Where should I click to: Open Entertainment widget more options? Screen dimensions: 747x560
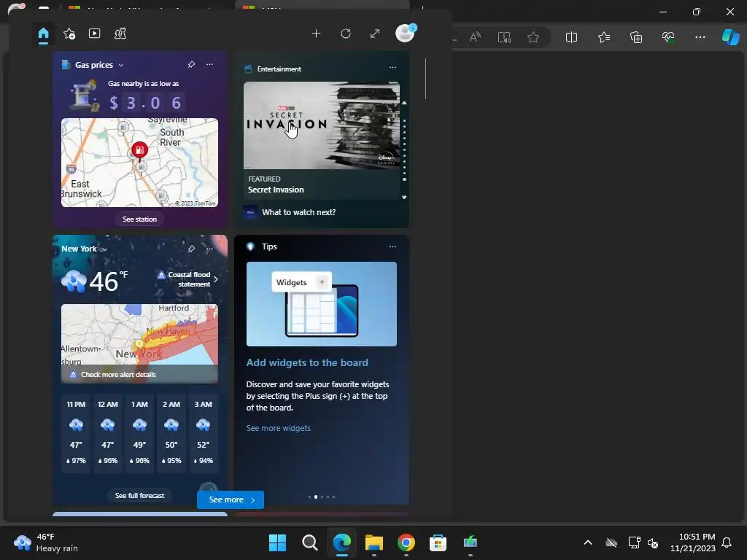pyautogui.click(x=392, y=67)
